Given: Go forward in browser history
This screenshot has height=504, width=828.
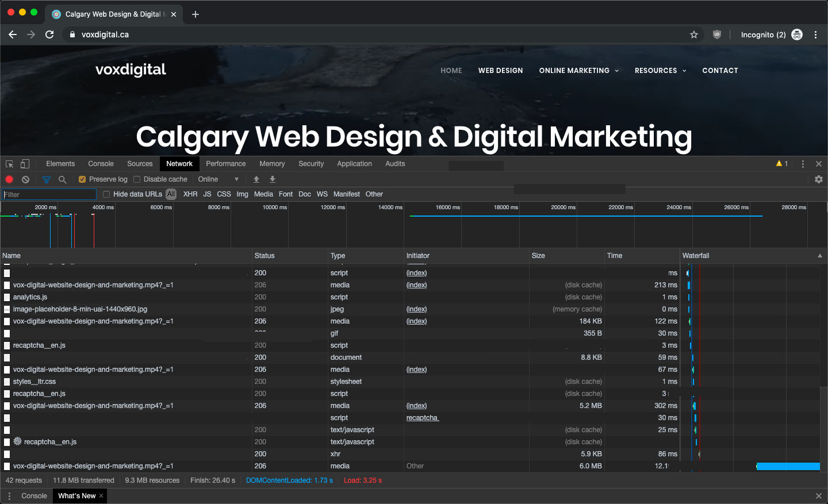Looking at the screenshot, I should point(31,34).
